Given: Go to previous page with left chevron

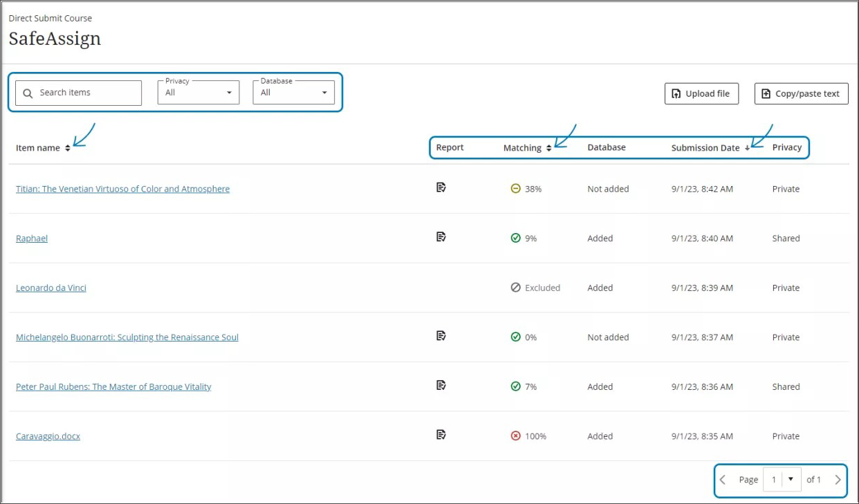Looking at the screenshot, I should [723, 480].
